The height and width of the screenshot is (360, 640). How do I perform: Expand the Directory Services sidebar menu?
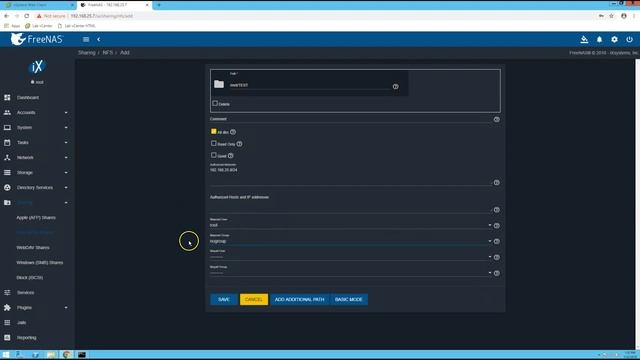[x=37, y=187]
